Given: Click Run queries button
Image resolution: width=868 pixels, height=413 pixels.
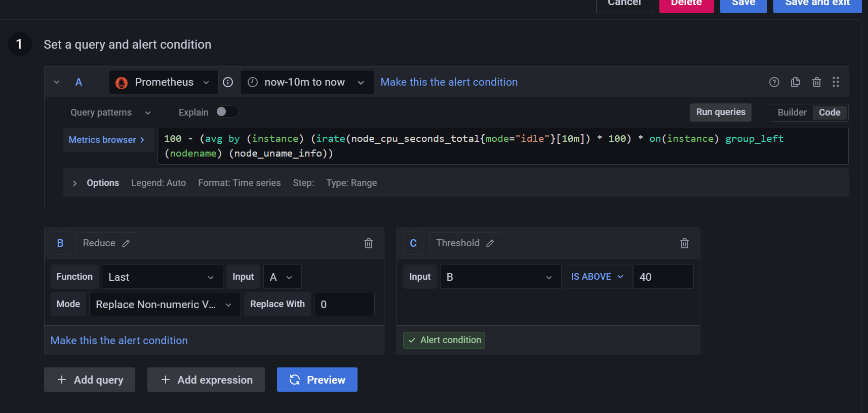Looking at the screenshot, I should 721,112.
